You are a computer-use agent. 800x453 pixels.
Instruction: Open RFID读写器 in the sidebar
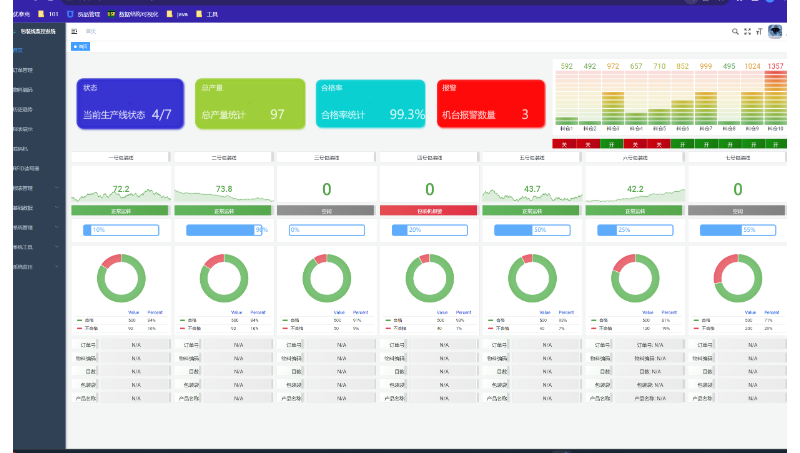[37, 168]
